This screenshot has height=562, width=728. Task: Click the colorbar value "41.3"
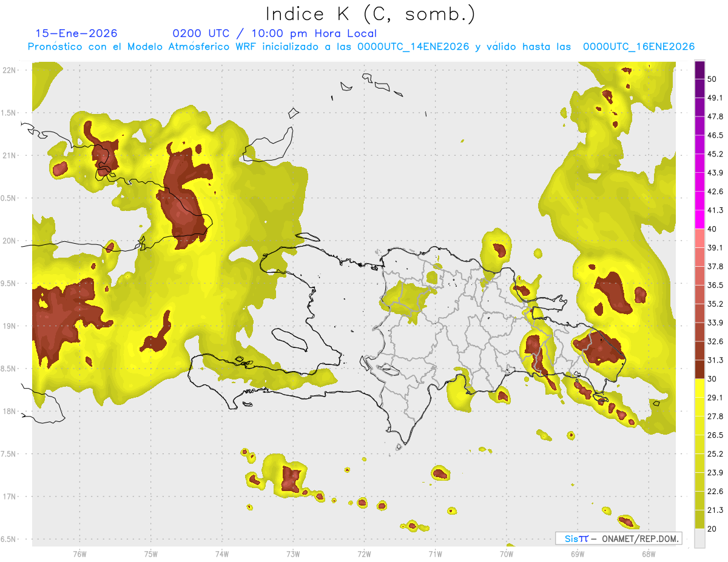715,210
